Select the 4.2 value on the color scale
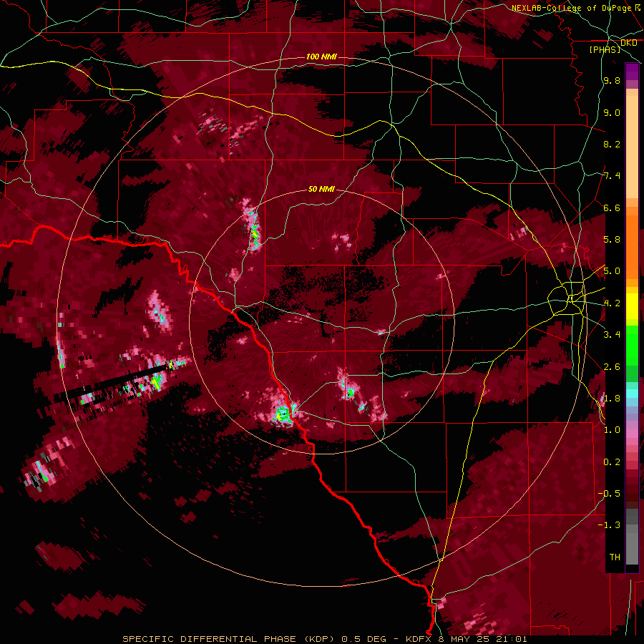This screenshot has width=644, height=644. [x=612, y=303]
